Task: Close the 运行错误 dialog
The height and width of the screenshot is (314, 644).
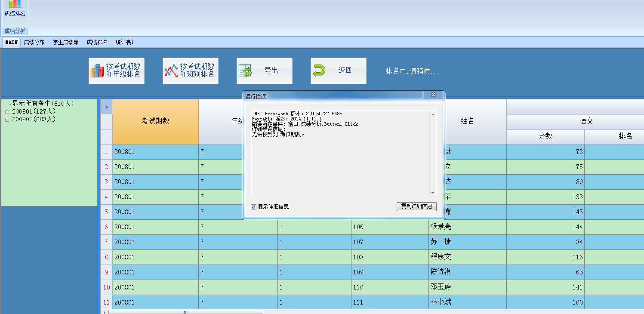Action: [x=433, y=95]
